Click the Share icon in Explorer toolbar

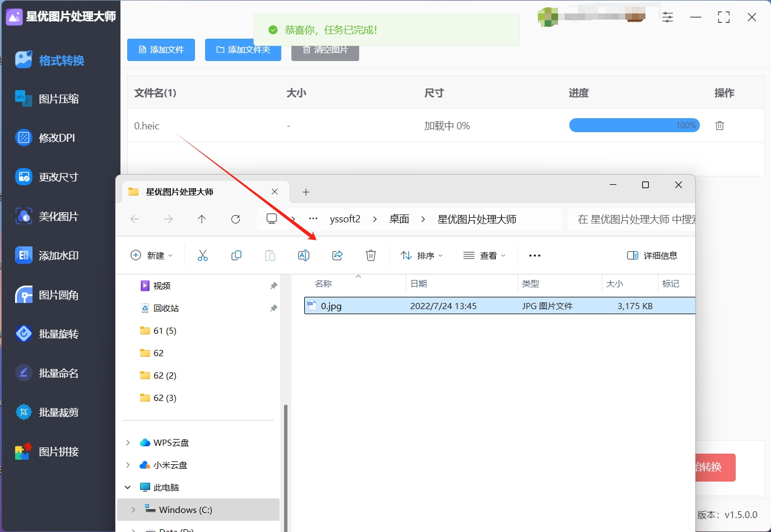pyautogui.click(x=337, y=255)
